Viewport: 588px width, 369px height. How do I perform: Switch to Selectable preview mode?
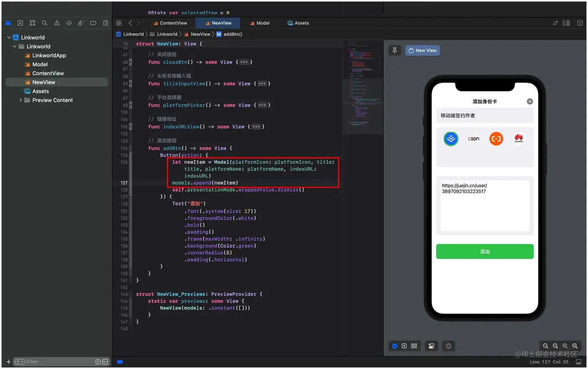[x=404, y=346]
